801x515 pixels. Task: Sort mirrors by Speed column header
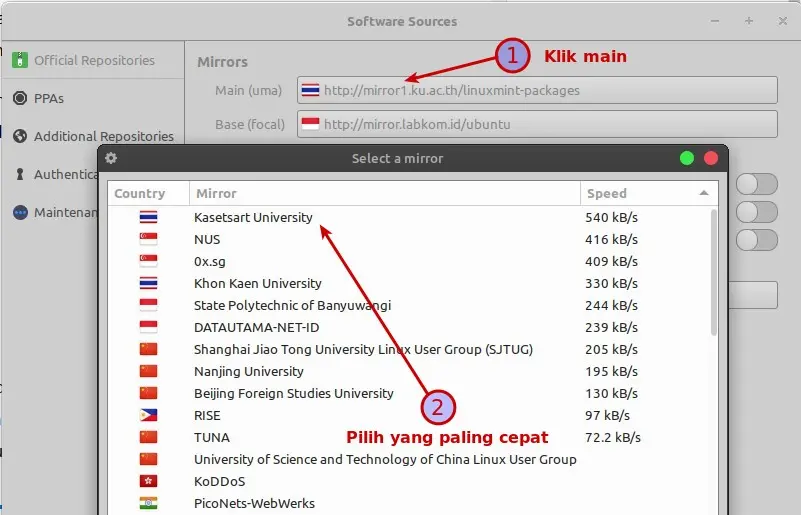point(649,194)
